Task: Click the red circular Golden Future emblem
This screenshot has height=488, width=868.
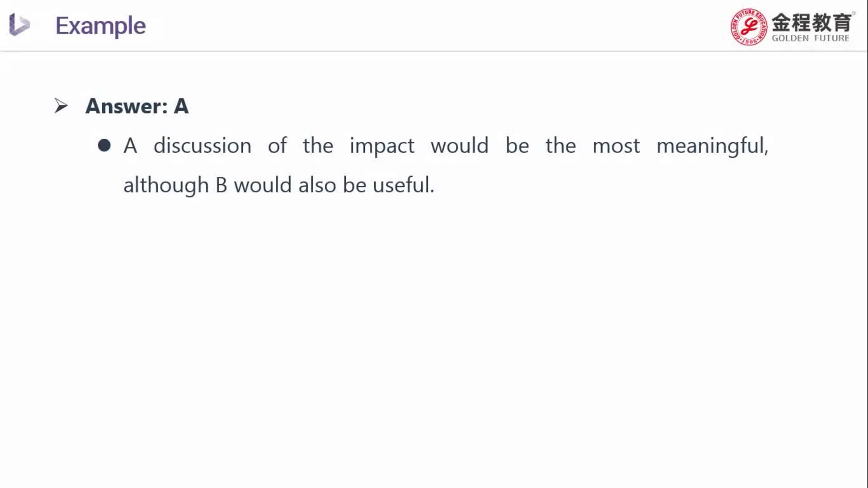Action: coord(749,27)
